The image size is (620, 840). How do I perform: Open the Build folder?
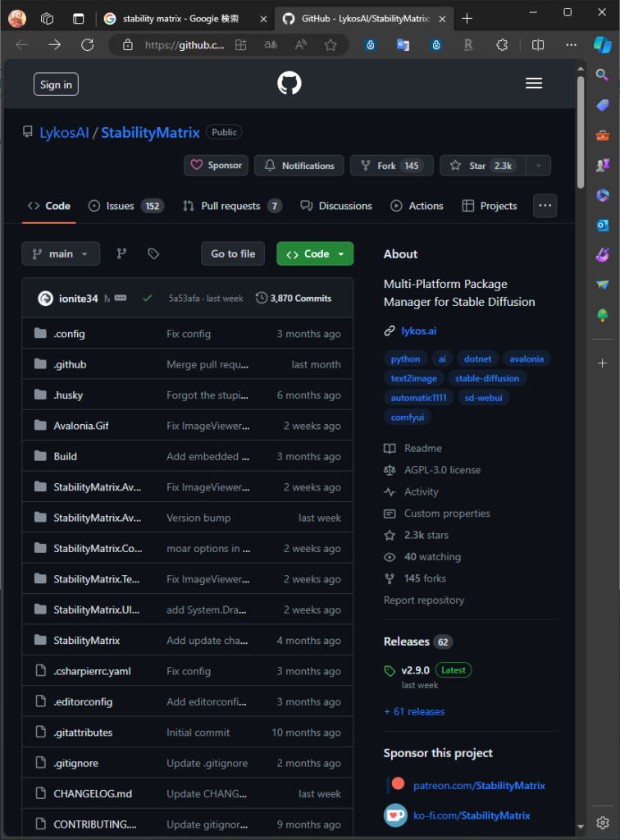click(66, 456)
